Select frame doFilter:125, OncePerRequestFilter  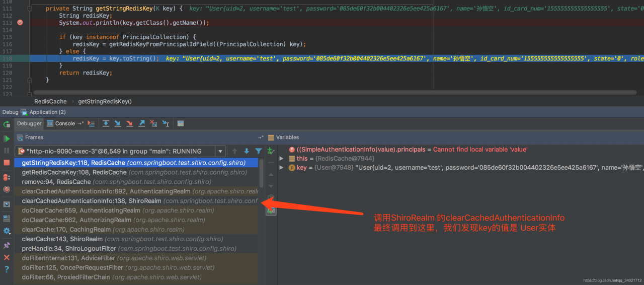(136, 267)
